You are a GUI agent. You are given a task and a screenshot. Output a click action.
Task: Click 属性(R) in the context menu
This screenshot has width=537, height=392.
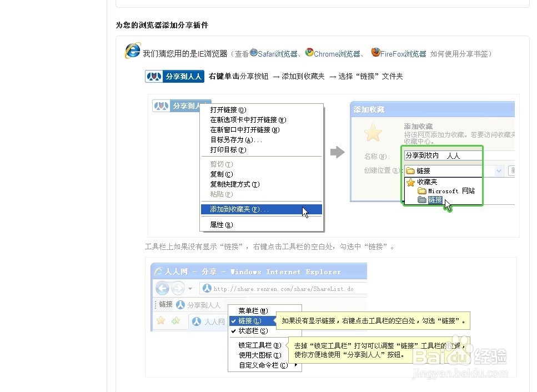click(x=221, y=225)
